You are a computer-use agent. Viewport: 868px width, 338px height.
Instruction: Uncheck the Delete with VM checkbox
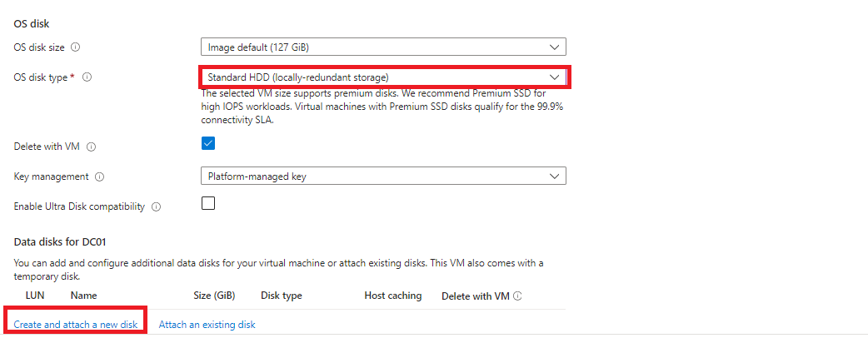(208, 143)
